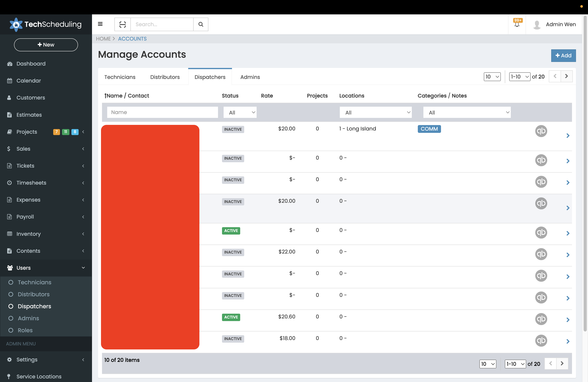Screen dimensions: 588x382
Task: Open the QuickBooks icon on the Long Island row
Action: pyautogui.click(x=541, y=131)
